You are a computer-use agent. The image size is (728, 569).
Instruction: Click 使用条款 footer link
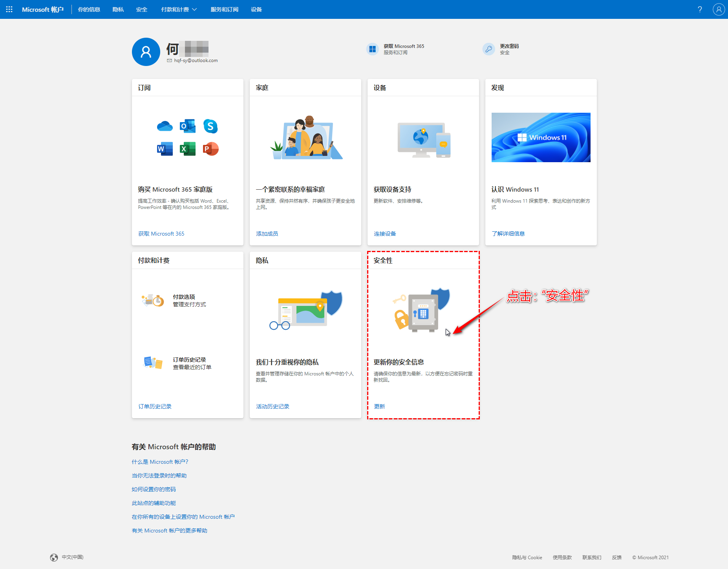point(562,558)
